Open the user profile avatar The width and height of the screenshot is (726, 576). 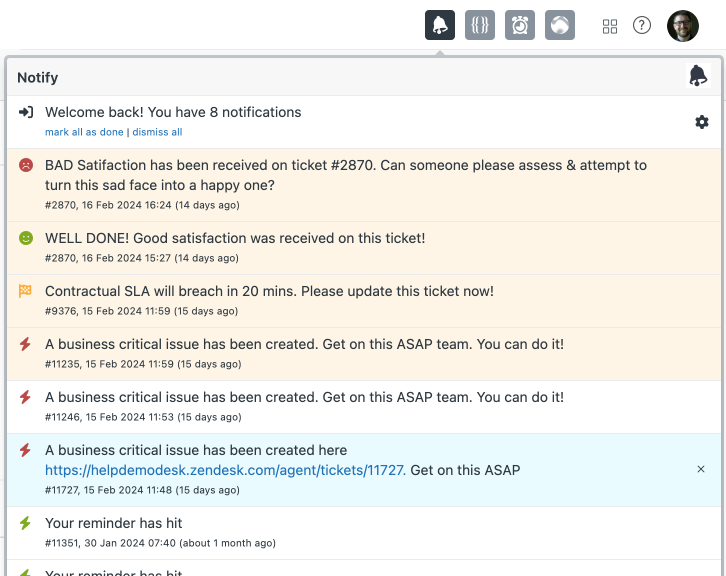point(682,25)
